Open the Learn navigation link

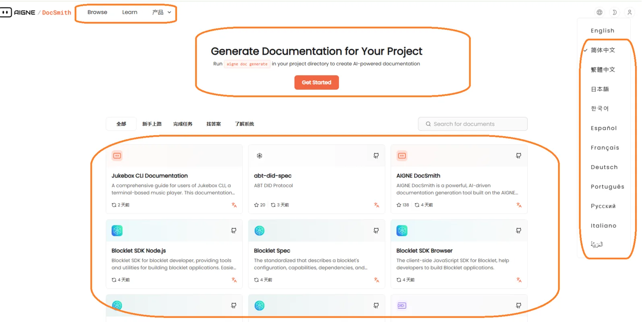click(130, 12)
